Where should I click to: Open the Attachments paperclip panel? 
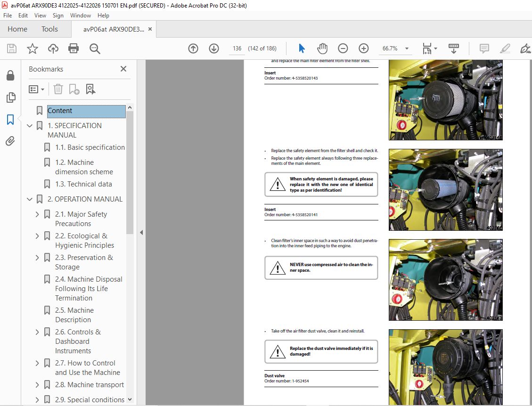[x=10, y=141]
